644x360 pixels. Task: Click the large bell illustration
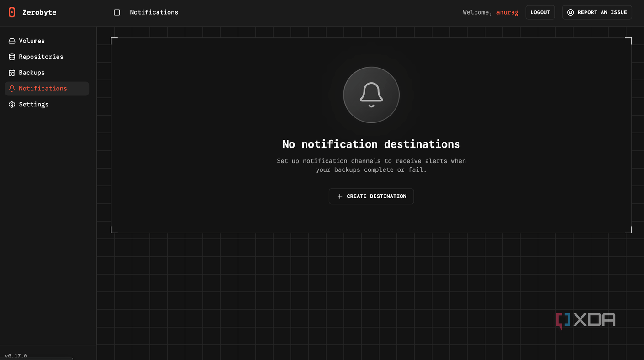371,95
